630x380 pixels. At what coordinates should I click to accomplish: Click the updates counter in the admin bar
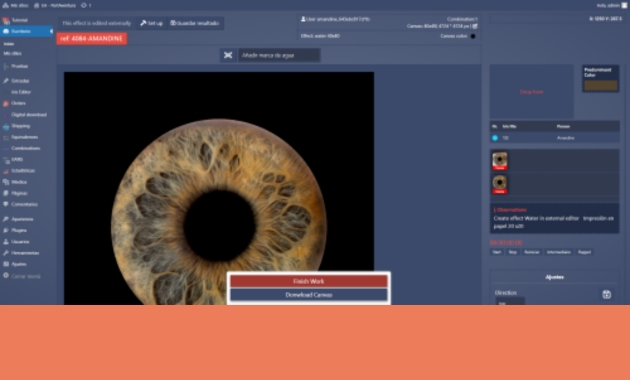(86, 6)
